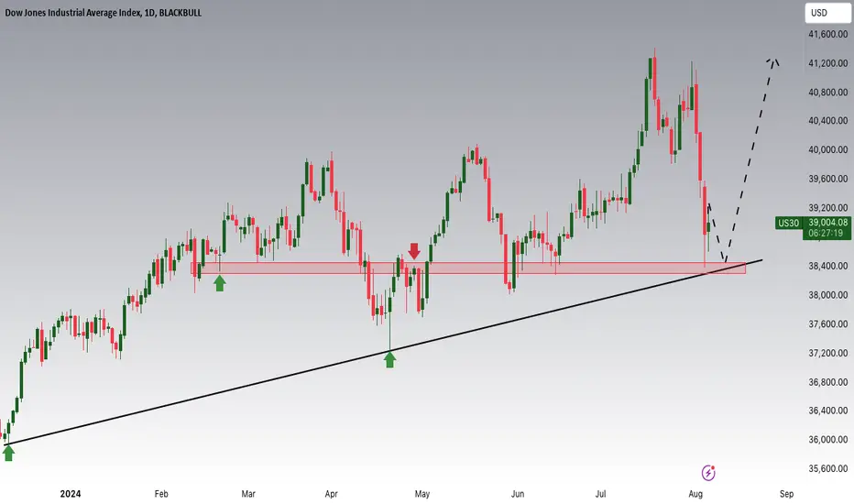Click the 2024 time axis label
This screenshot has width=854, height=504.
click(x=71, y=494)
